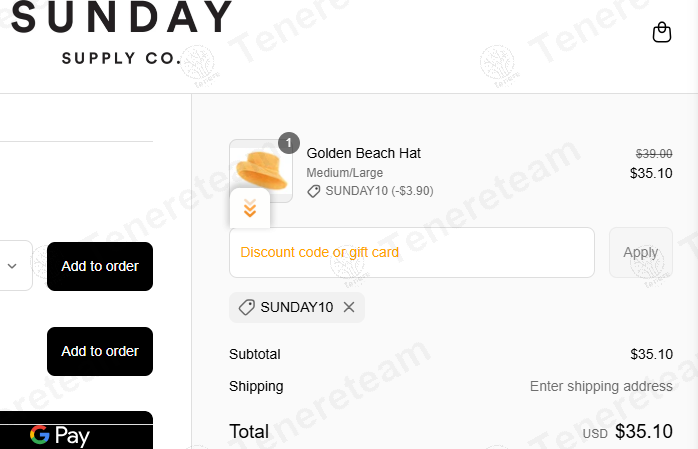698x449 pixels.
Task: Click the orange double-chevron scroll-down icon
Action: click(x=250, y=209)
